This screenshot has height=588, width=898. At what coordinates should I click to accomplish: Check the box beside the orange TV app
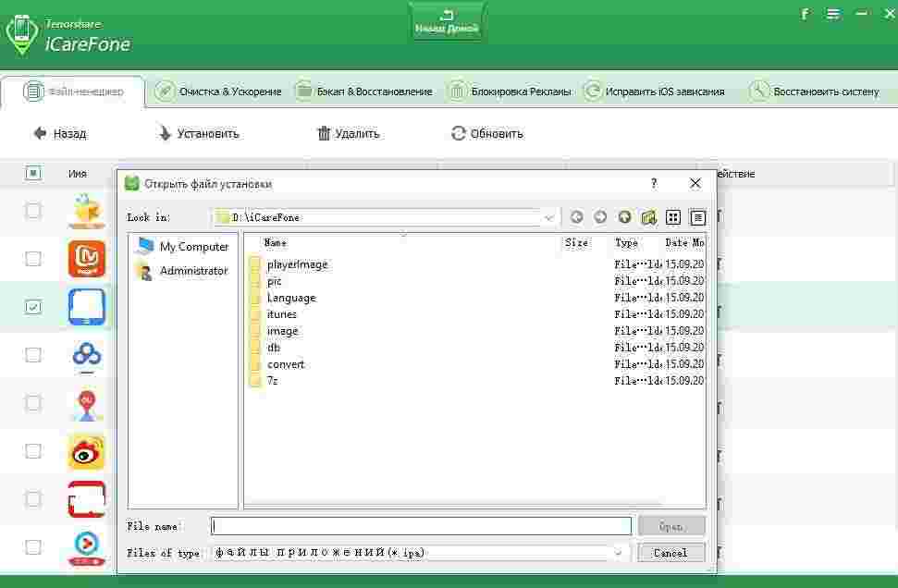pos(33,259)
